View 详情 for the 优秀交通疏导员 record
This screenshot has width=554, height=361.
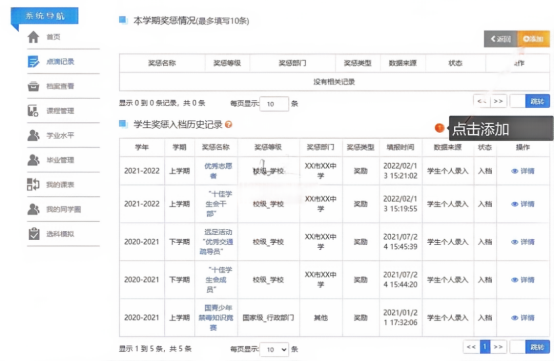(523, 242)
